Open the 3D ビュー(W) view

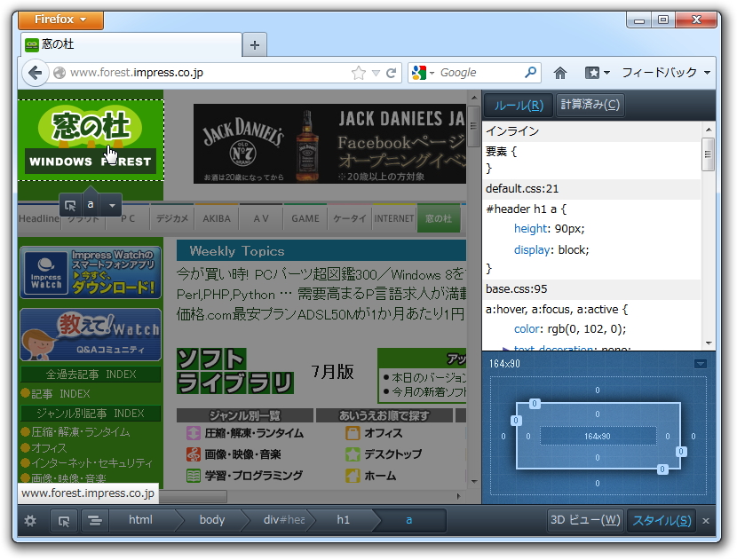click(585, 520)
